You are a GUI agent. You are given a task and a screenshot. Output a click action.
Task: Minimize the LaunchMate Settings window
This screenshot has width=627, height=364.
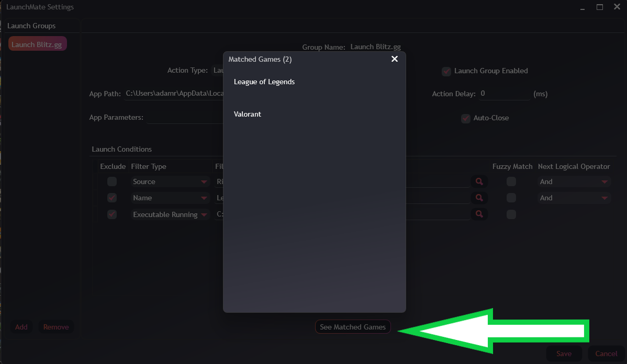(x=582, y=7)
